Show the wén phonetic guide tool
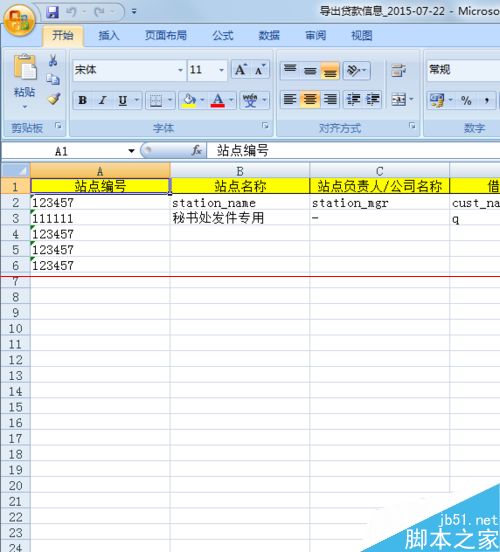The image size is (500, 552). [250, 100]
